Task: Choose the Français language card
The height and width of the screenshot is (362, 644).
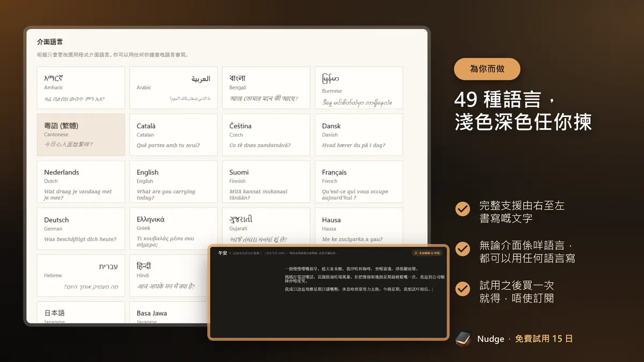Action: [358, 182]
